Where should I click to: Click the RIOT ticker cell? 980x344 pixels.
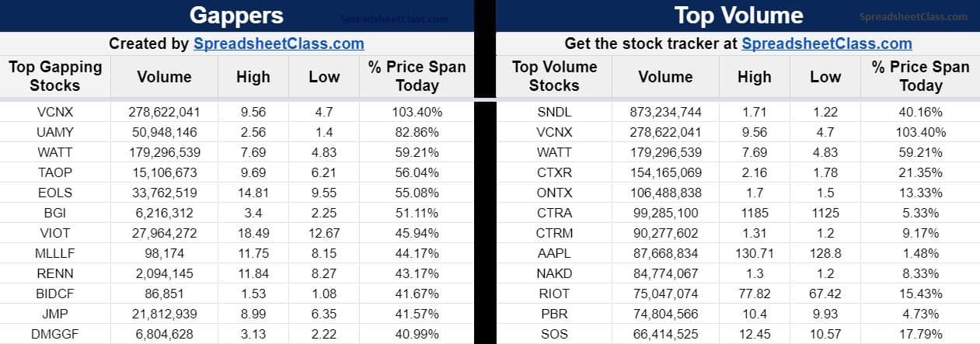point(554,294)
